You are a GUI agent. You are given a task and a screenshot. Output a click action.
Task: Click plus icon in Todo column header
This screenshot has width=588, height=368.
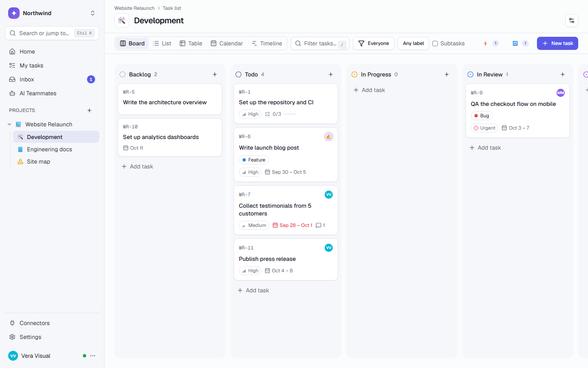point(331,74)
